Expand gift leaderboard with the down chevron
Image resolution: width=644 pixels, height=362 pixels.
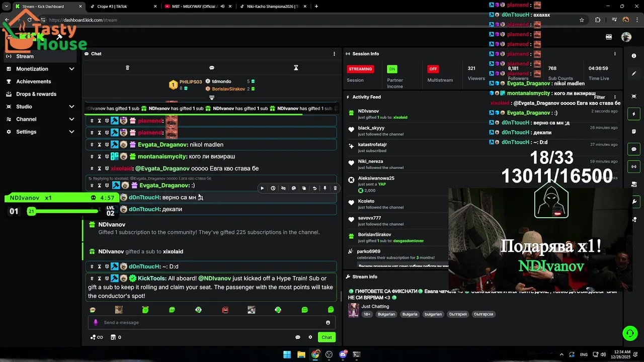[212, 98]
